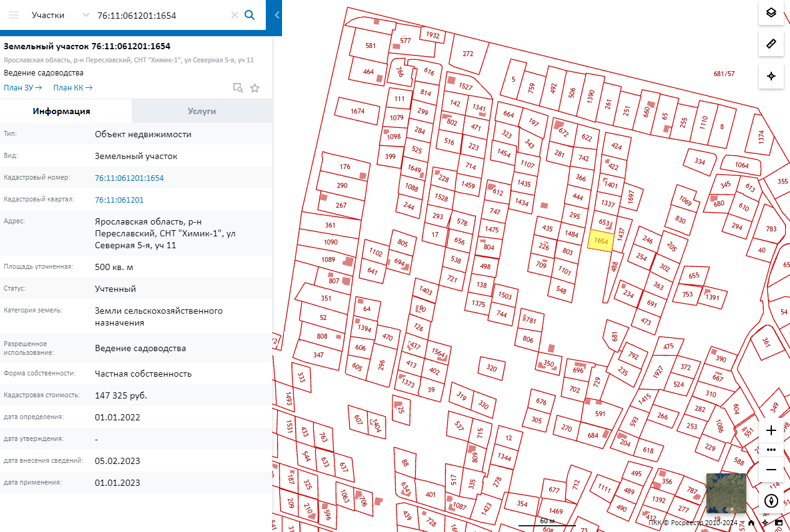Open the map layers button
This screenshot has width=790, height=532.
(771, 12)
